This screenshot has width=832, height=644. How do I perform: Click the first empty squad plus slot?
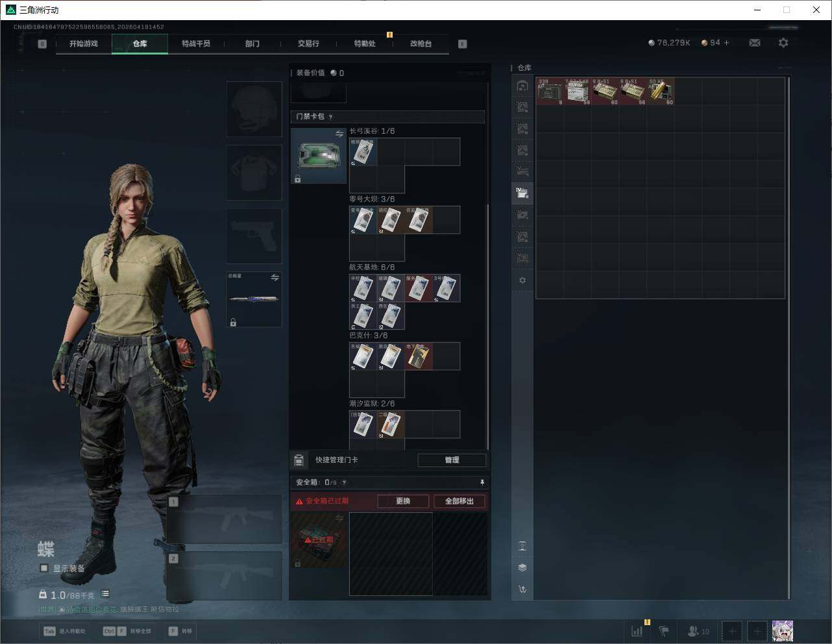tap(732, 630)
